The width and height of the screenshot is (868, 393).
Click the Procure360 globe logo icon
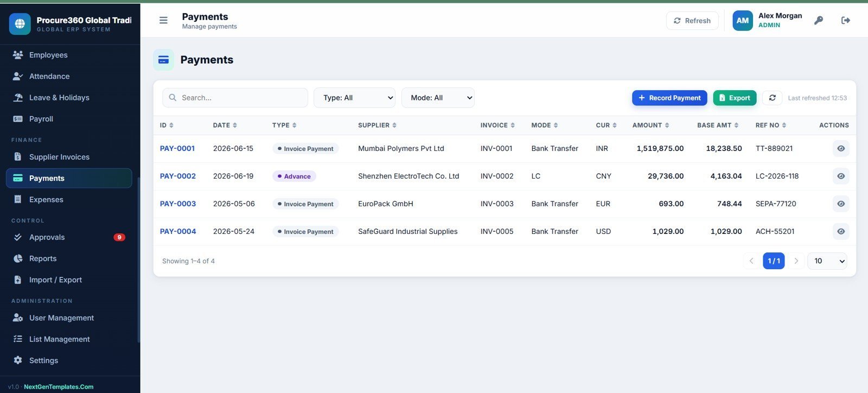click(x=20, y=24)
